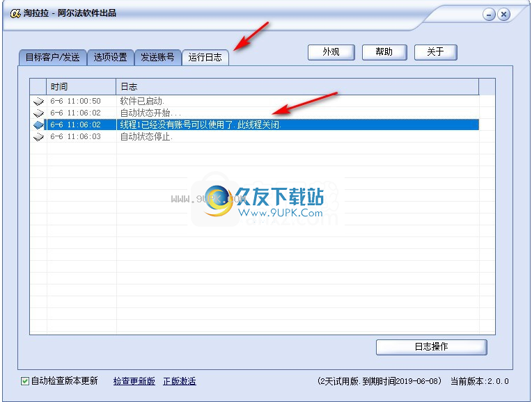The image size is (532, 402).
Task: Open the 检查更新版 link
Action: click(x=134, y=381)
